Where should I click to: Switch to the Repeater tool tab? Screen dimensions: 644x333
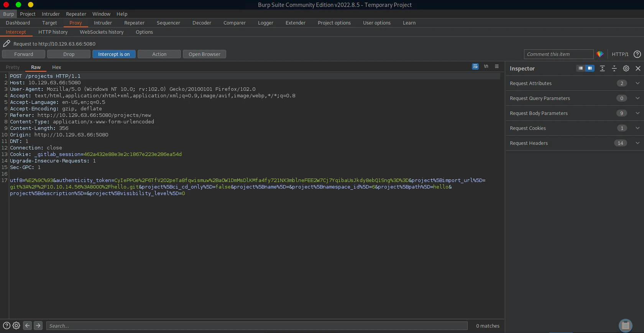pyautogui.click(x=134, y=23)
